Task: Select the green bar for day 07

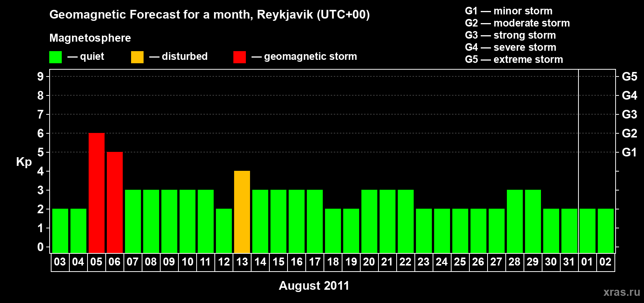Action: tap(133, 221)
